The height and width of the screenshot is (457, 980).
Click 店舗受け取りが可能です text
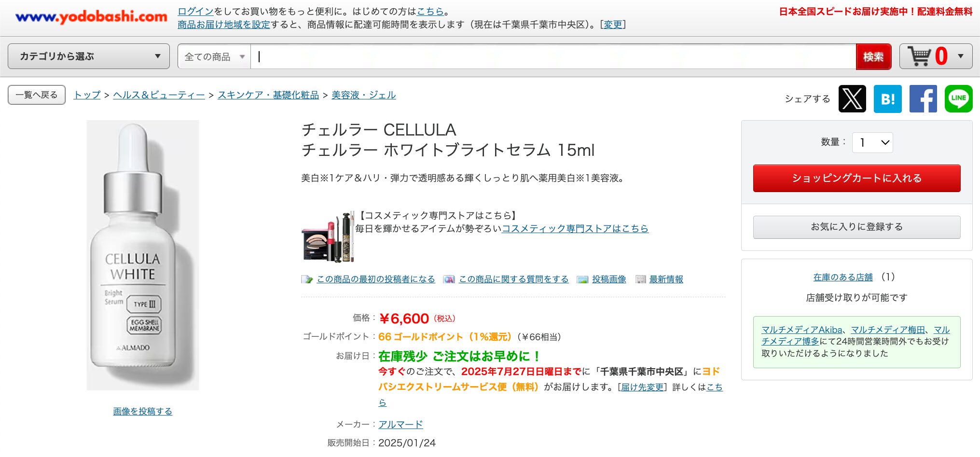(856, 298)
